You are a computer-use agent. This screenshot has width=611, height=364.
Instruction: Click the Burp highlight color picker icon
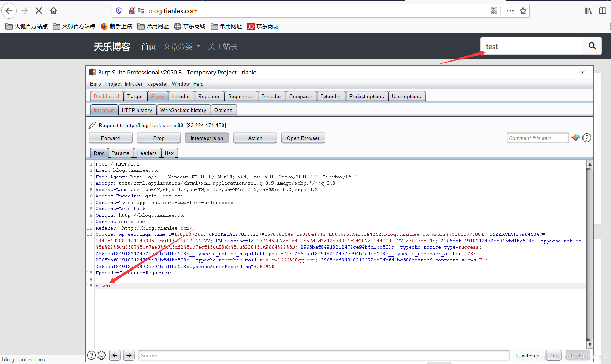pos(576,138)
